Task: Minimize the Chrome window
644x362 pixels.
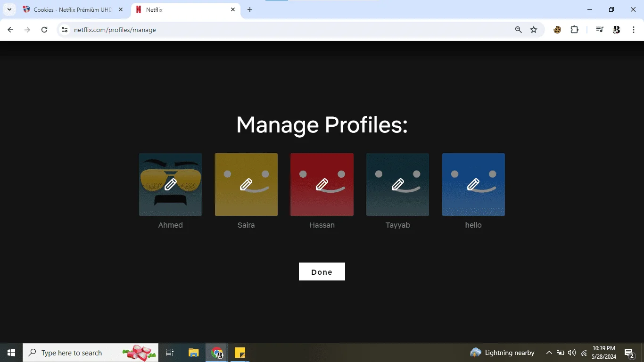Action: [x=590, y=9]
